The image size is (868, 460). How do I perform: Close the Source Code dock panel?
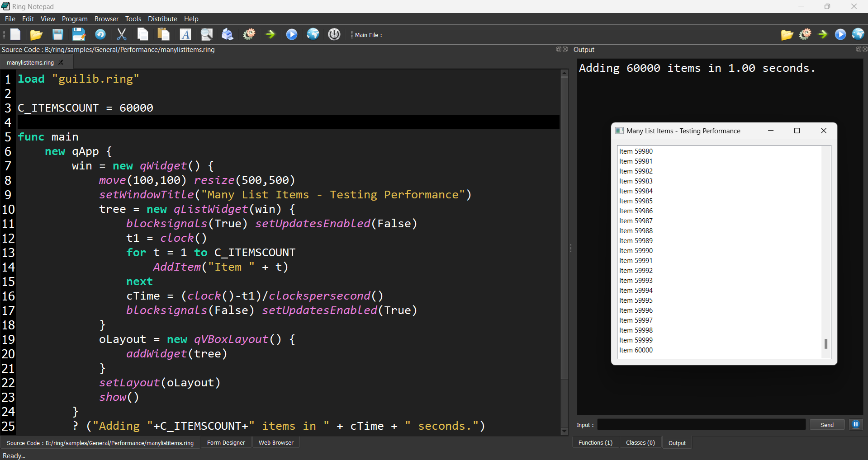tap(565, 49)
